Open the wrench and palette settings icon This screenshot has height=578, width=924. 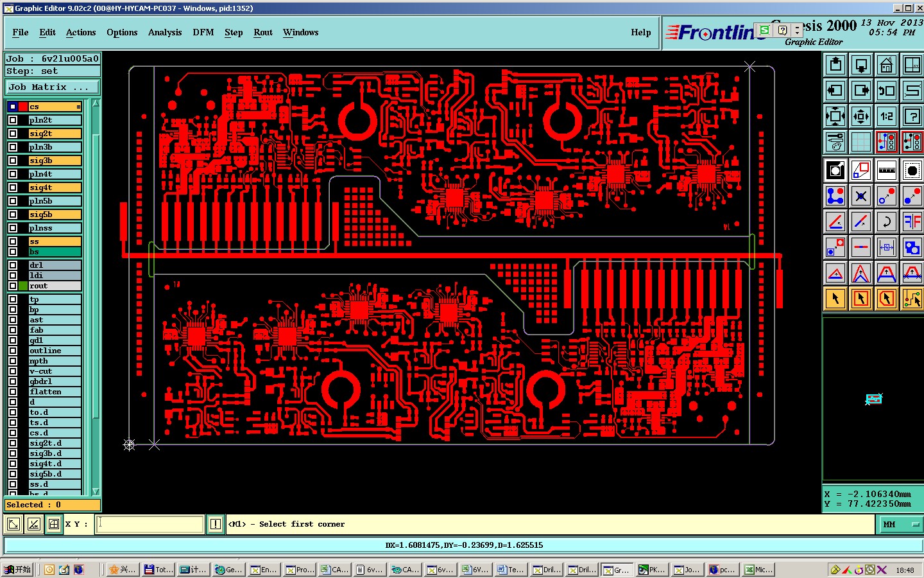[x=835, y=142]
